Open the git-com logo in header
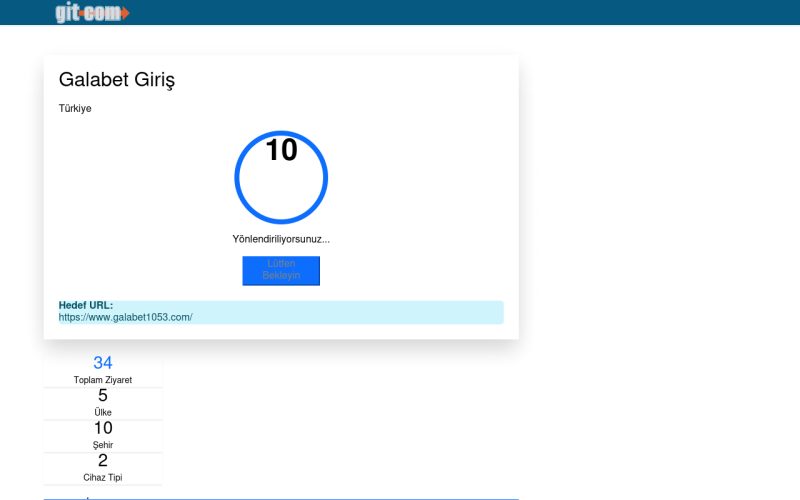This screenshot has height=500, width=800. 92,12
